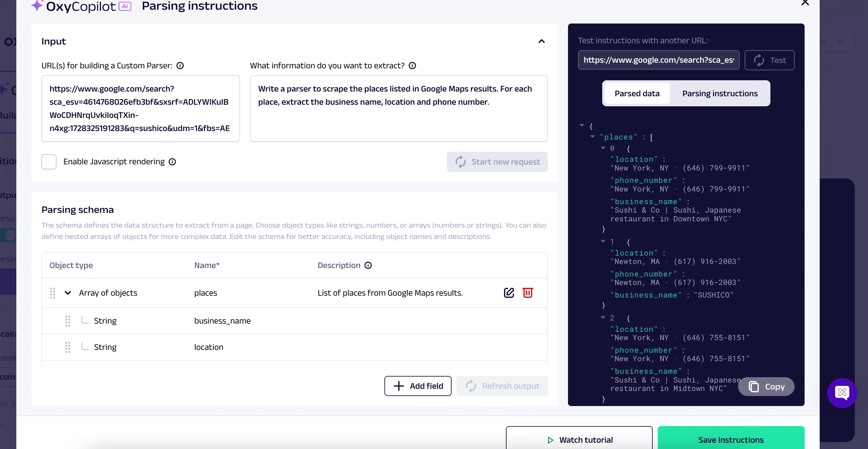
Task: Select "Array of objects" object type
Action: tap(108, 293)
